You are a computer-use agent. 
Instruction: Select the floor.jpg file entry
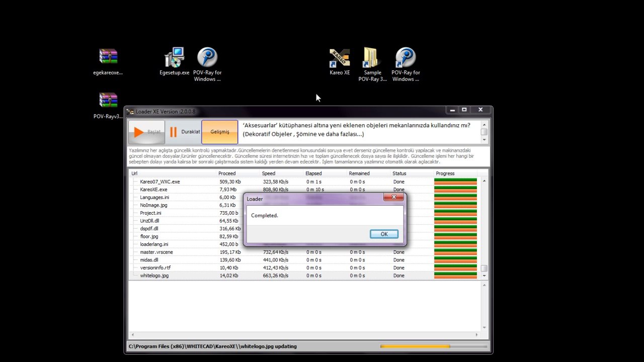(x=149, y=236)
